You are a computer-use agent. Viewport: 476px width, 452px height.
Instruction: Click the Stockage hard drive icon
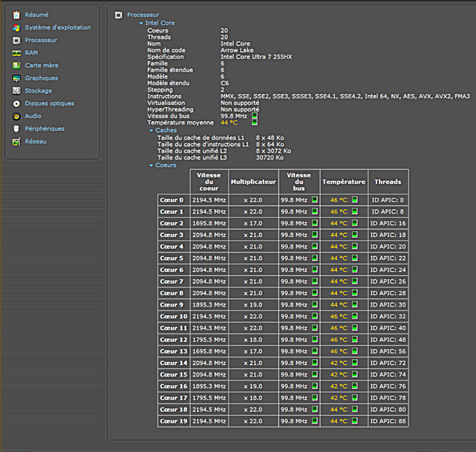tap(16, 91)
